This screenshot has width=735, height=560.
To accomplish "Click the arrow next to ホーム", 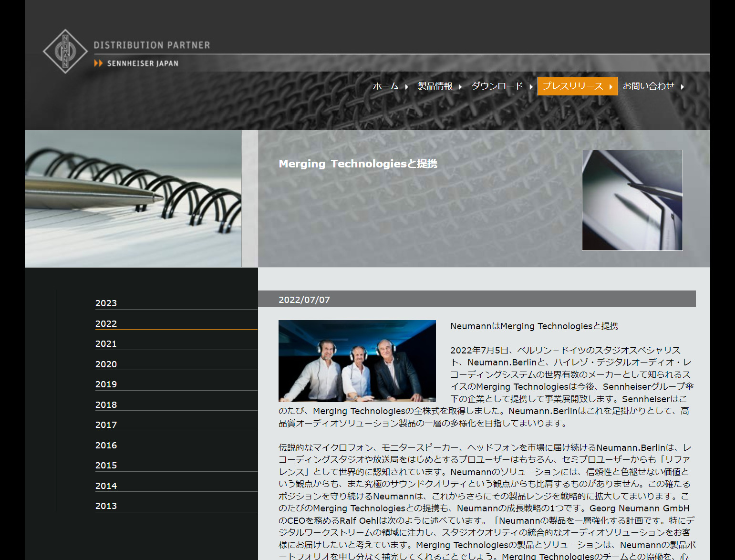I will point(406,87).
